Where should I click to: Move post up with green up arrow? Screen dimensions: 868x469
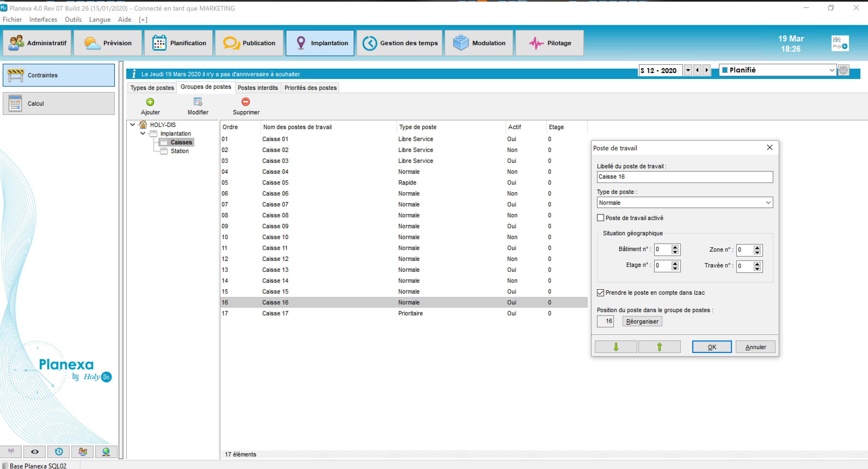pyautogui.click(x=659, y=347)
